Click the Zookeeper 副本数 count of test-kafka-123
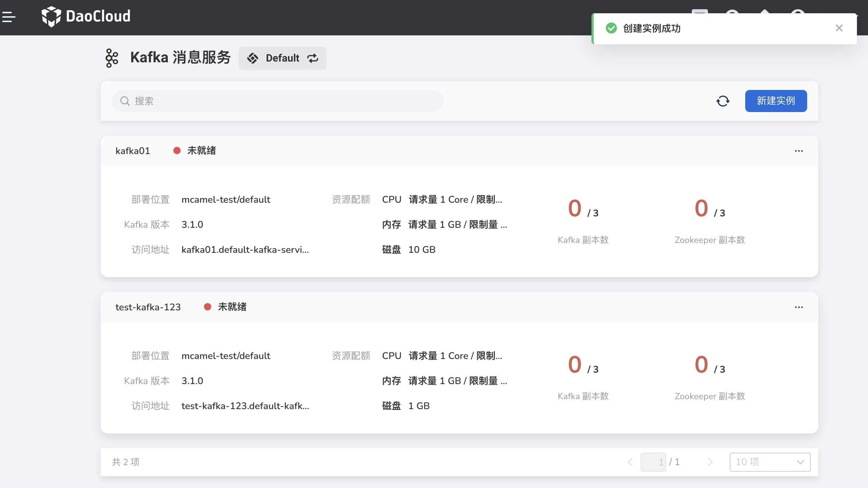Viewport: 868px width, 488px height. [710, 365]
